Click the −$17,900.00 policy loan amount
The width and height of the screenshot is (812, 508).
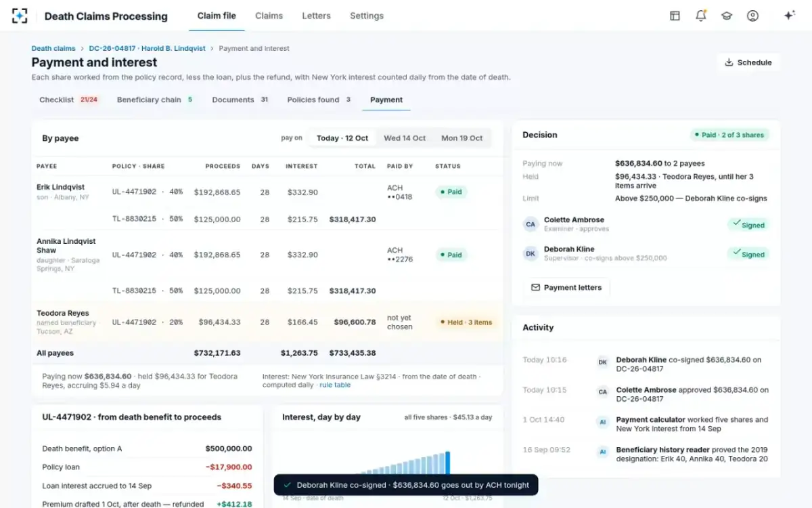coord(229,467)
